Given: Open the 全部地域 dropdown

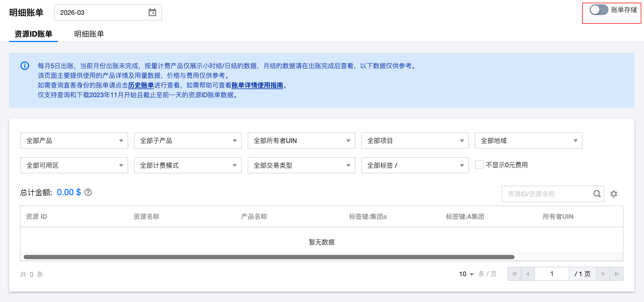Looking at the screenshot, I should pyautogui.click(x=528, y=141).
